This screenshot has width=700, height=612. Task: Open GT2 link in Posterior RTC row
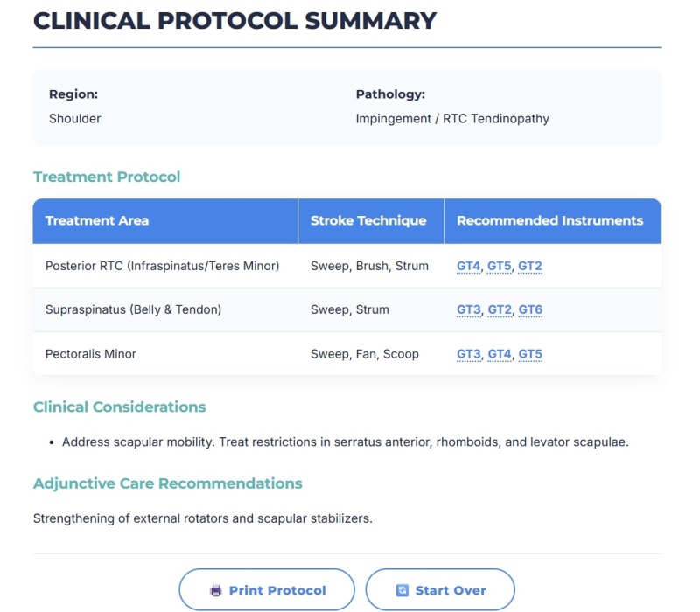point(530,267)
